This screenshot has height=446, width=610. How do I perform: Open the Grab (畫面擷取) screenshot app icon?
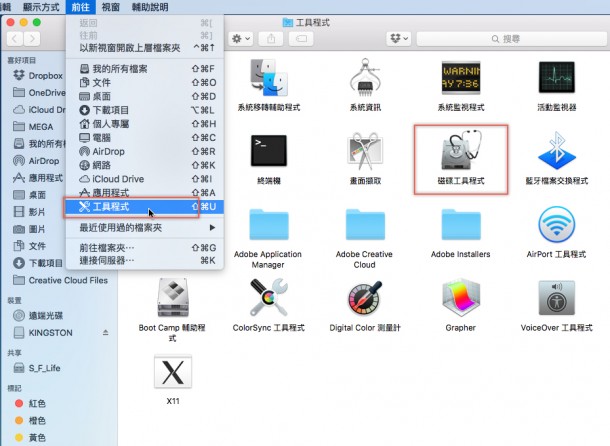click(x=365, y=151)
